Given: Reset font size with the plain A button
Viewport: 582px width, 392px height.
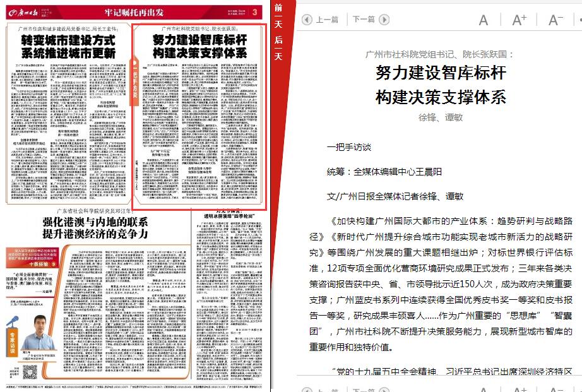Looking at the screenshot, I should coord(484,20).
